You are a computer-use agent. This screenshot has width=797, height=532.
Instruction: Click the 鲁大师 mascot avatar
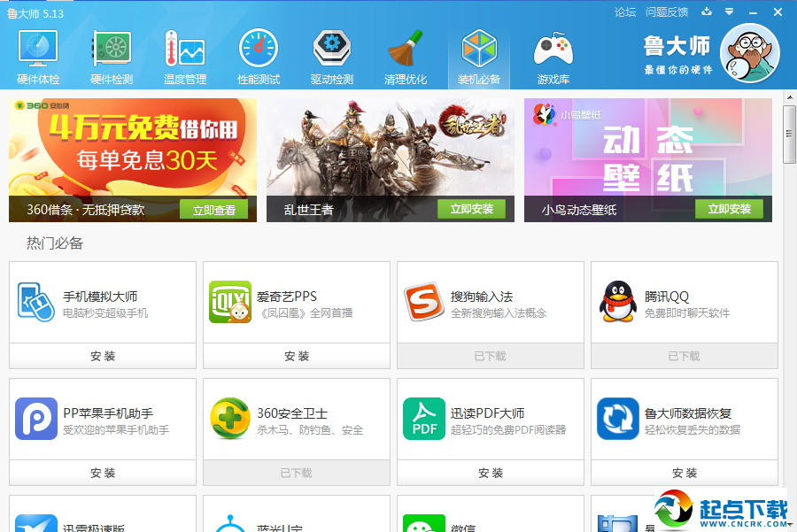tap(750, 53)
